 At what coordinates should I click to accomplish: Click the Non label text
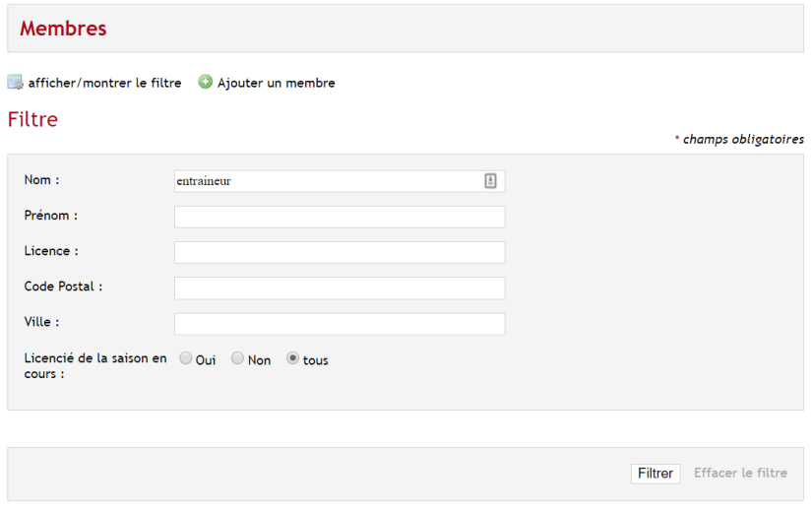pos(260,360)
